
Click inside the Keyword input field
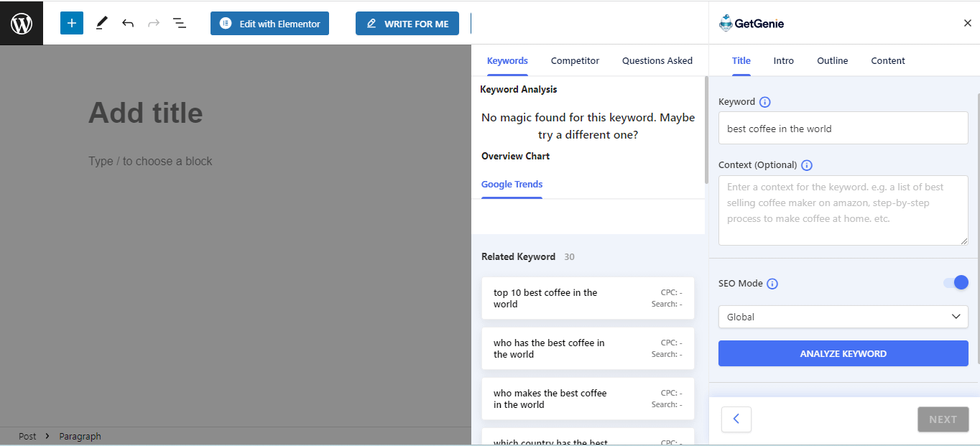(843, 128)
